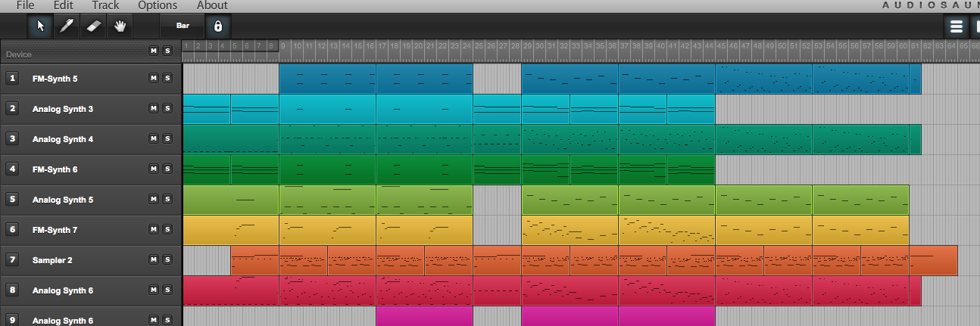Solo track 9 Analog Synth 6

click(167, 320)
